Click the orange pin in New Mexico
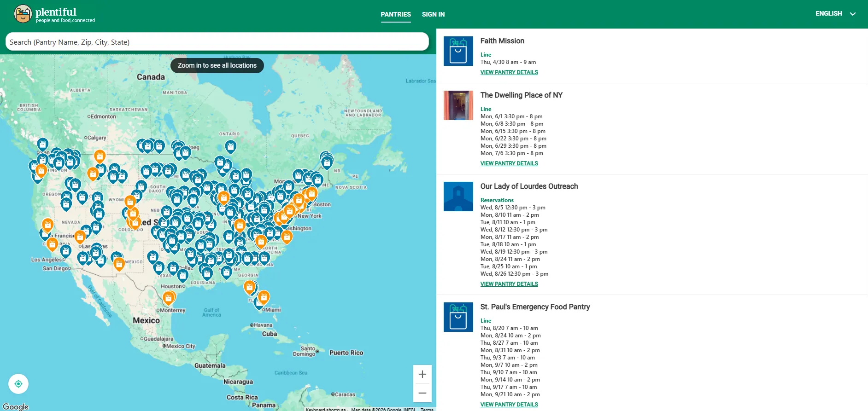 119,264
